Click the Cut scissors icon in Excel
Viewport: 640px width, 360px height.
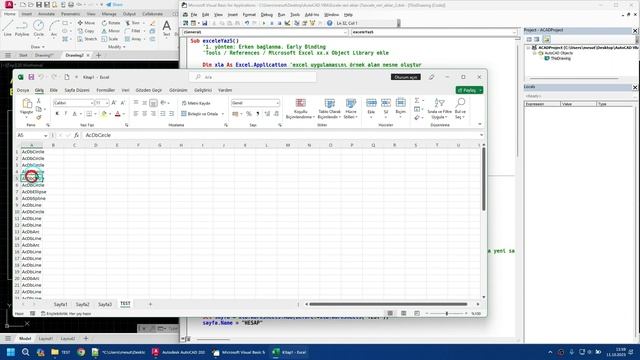38,101
